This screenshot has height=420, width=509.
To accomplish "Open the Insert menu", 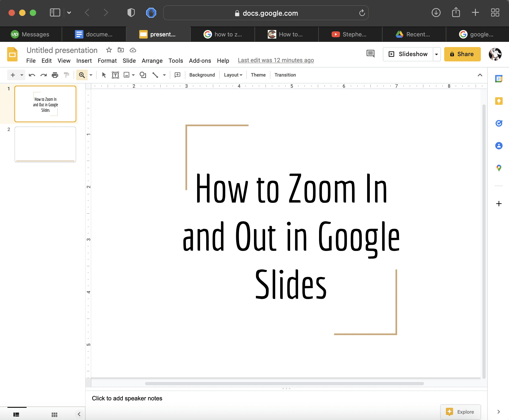I will point(84,61).
